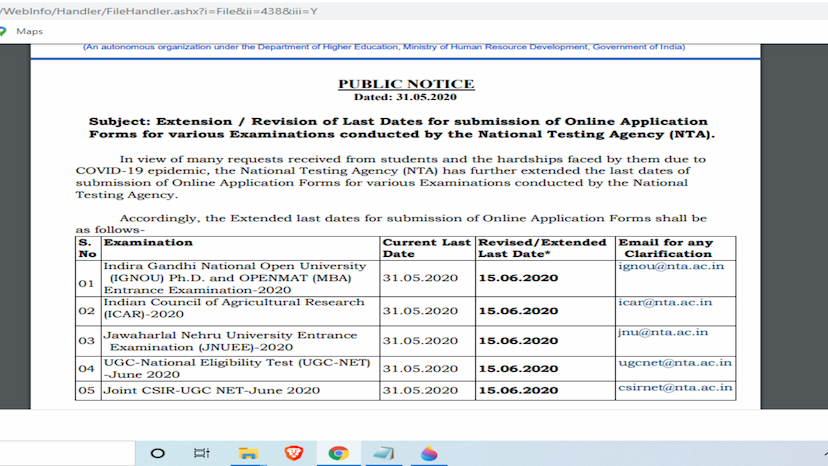Open the grey app icon right of Chrome
This screenshot has height=466, width=828.
point(384,453)
